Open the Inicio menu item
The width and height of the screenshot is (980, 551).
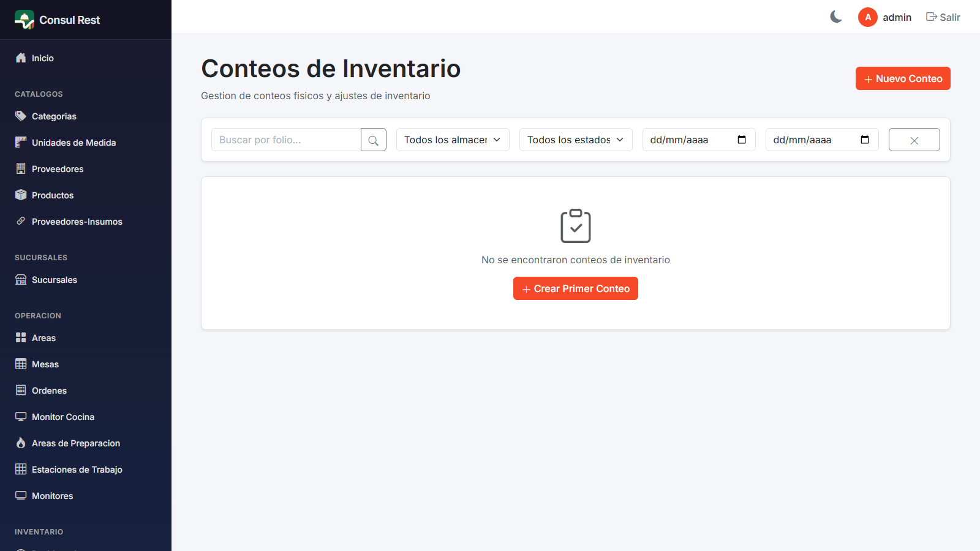coord(86,58)
